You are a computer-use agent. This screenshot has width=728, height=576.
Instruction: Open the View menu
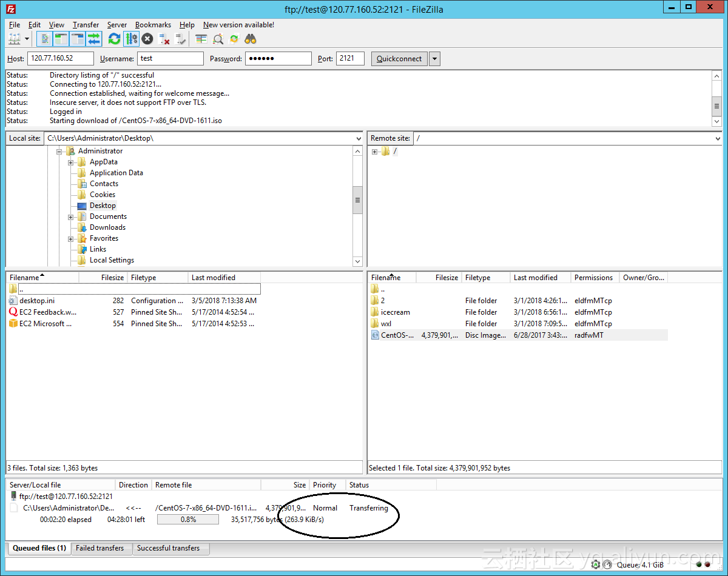(56, 25)
